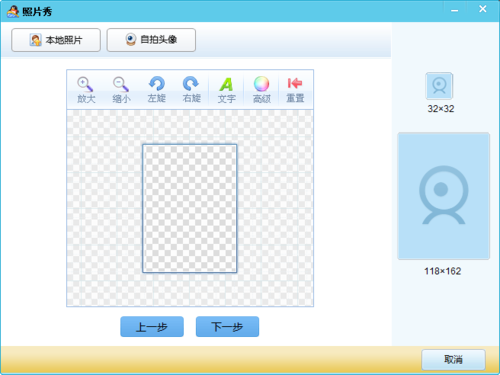Open the 本地照片 local photo picker
500x375 pixels.
56,40
